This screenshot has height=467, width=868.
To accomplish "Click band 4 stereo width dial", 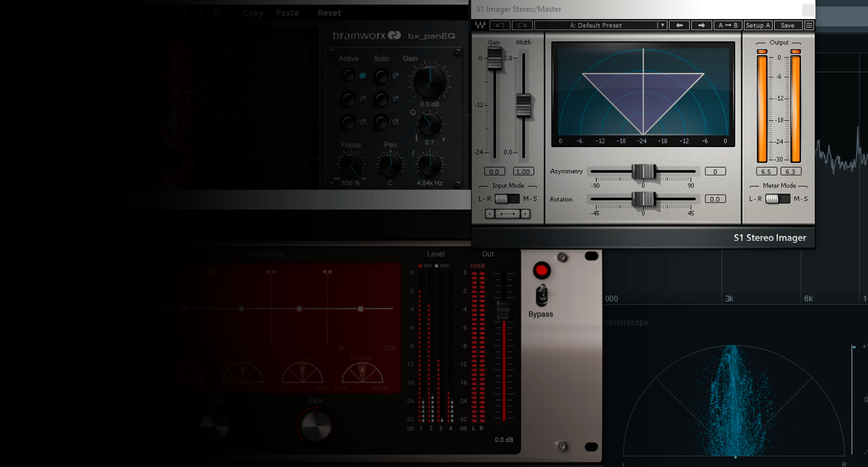I will pyautogui.click(x=362, y=372).
